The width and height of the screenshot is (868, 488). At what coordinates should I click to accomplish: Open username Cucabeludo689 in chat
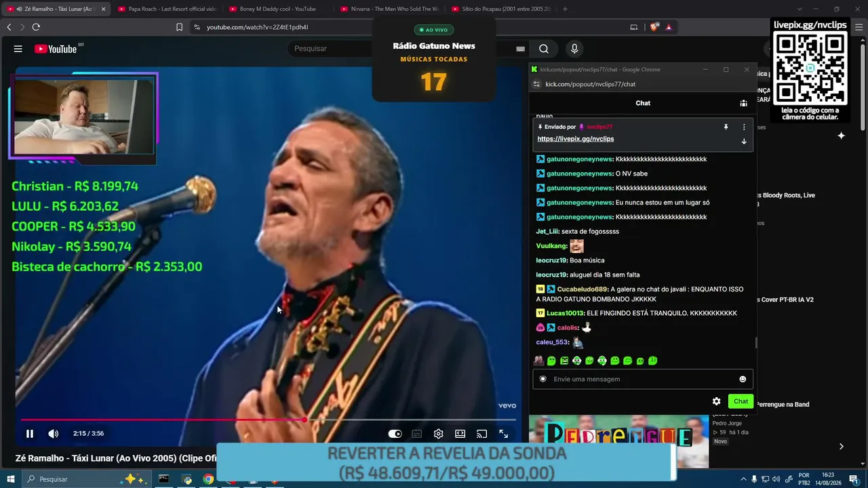pyautogui.click(x=582, y=289)
